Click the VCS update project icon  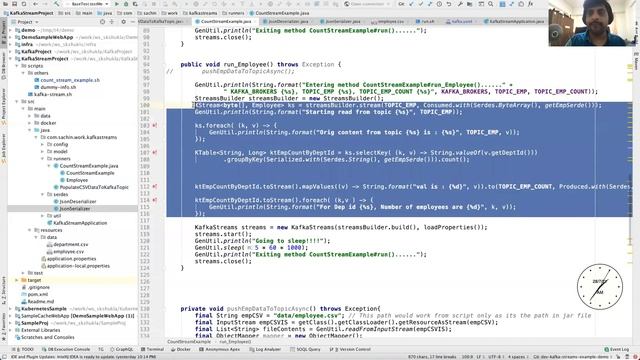pyautogui.click(x=411, y=4)
